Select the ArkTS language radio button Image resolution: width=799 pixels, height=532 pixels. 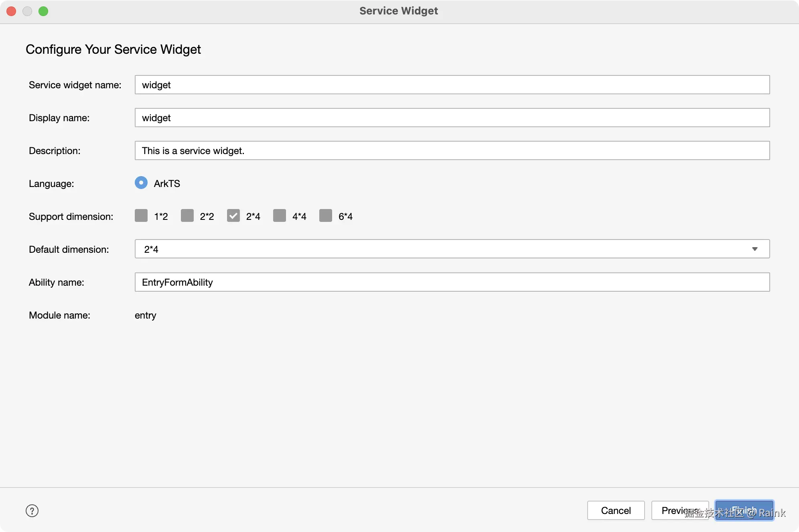point(141,183)
